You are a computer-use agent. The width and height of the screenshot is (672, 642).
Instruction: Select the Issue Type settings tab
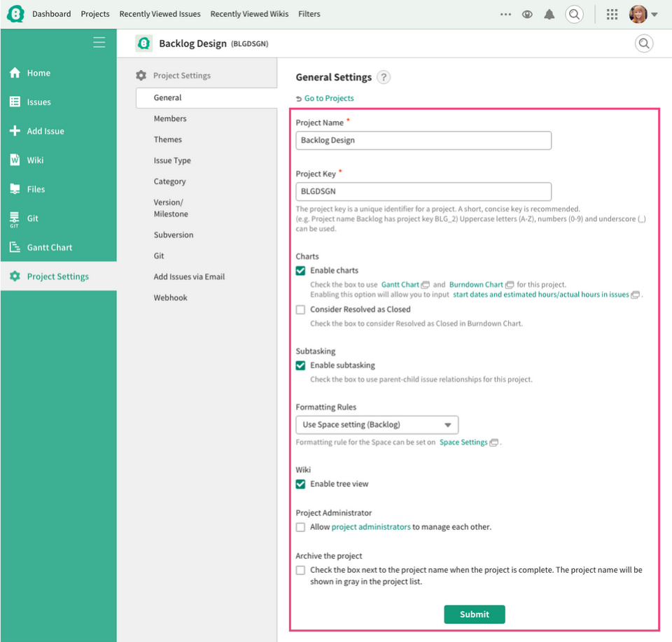(172, 161)
